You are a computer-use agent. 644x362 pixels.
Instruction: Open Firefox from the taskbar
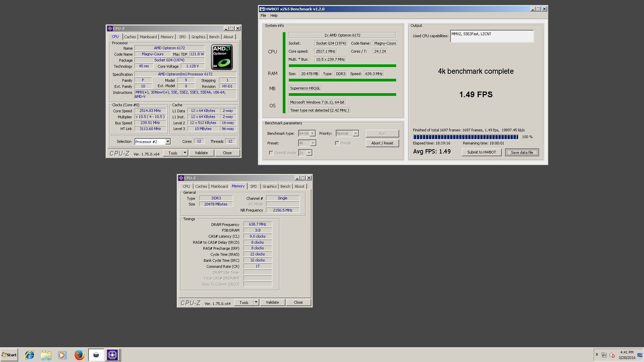pyautogui.click(x=79, y=355)
